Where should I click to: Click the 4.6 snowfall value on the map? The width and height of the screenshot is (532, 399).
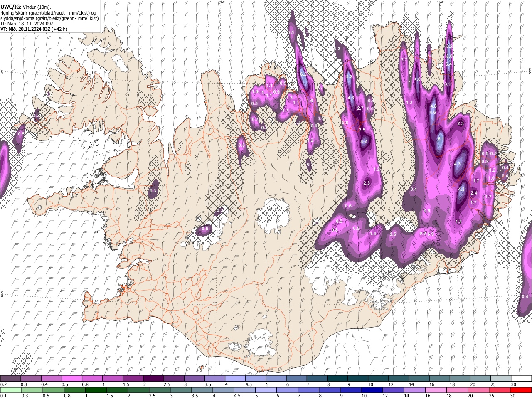433,113
